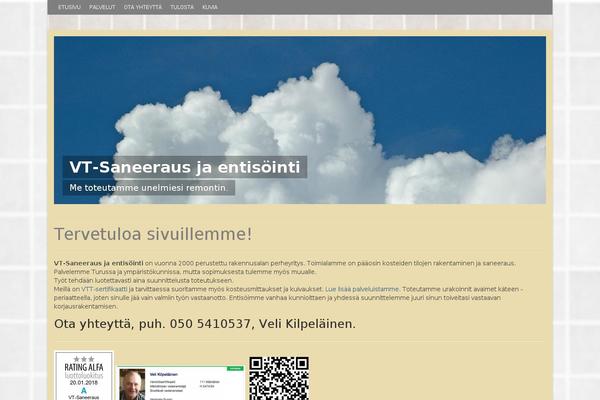Click the Me toteutamme unelmiesi remontin tagline
Screen dimensions: 600x400
[x=149, y=188]
